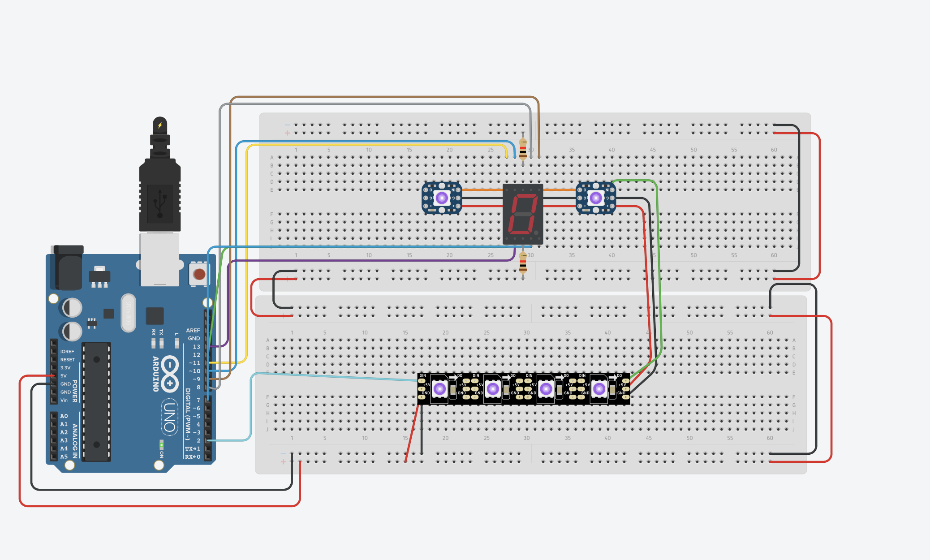Click the seven-segment display component
The image size is (930, 560).
(x=522, y=214)
